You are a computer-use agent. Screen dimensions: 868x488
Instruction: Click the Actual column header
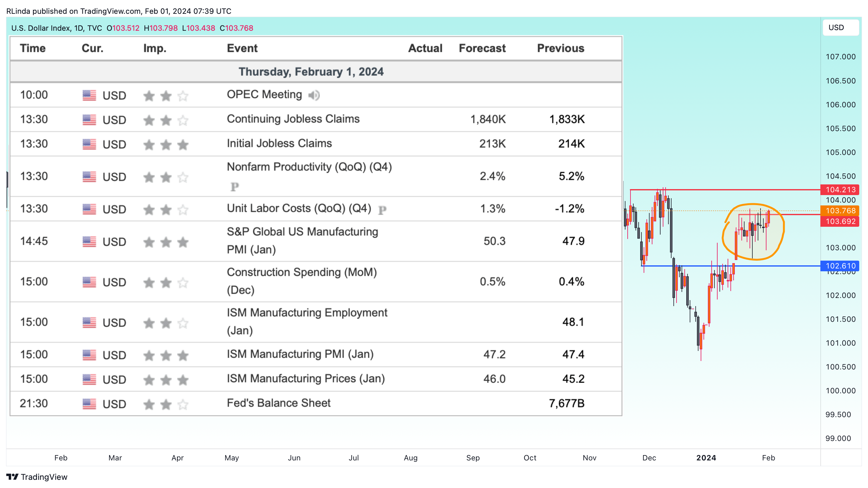tap(425, 48)
